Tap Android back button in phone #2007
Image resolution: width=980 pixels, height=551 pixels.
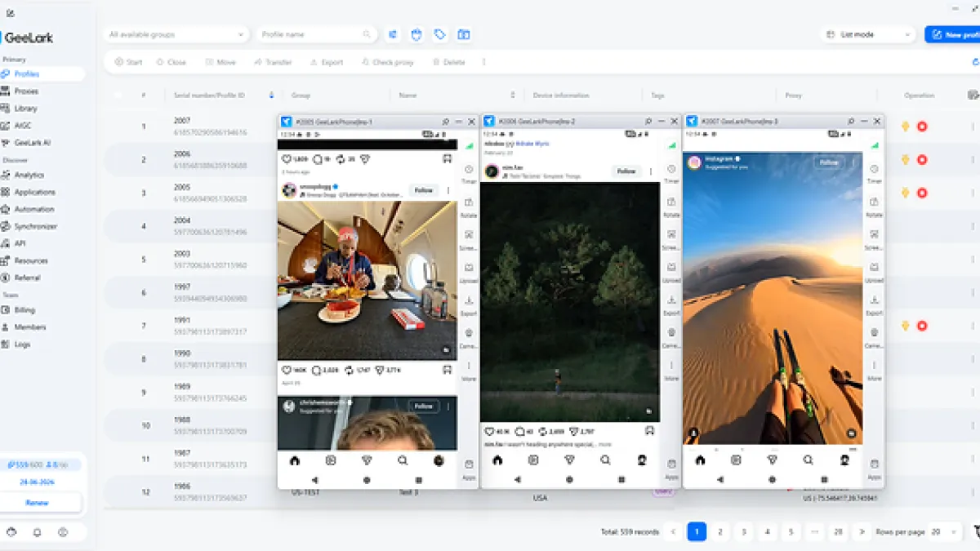click(720, 480)
